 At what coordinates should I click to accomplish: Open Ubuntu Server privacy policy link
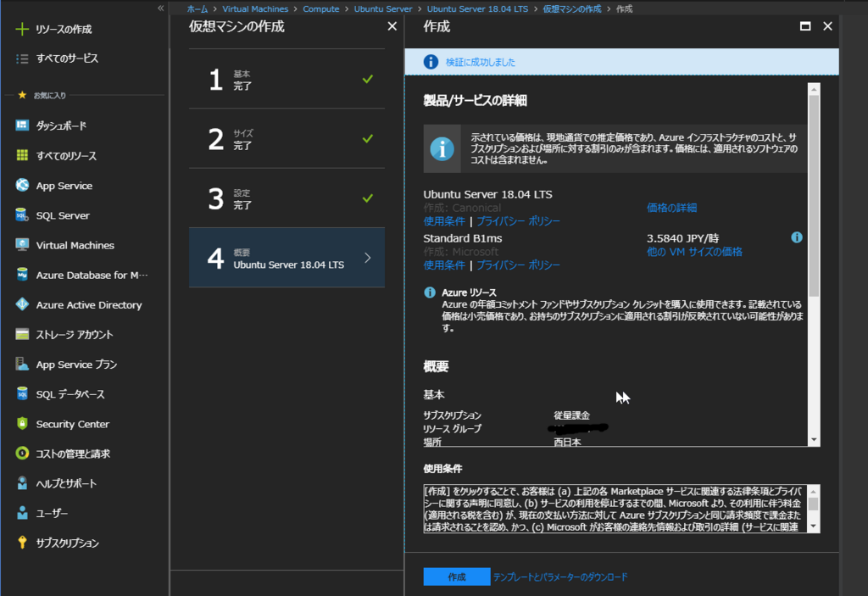[x=518, y=221]
